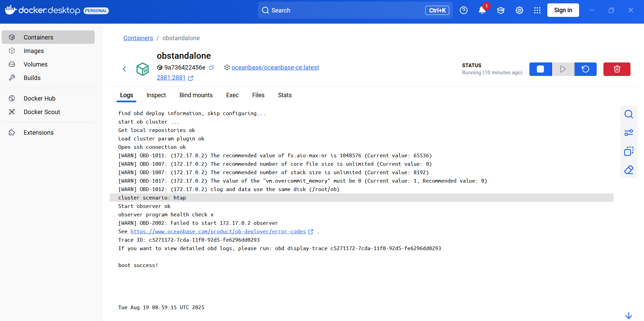Click the 'Running (10 minutes ago)' status text
Image resolution: width=644 pixels, height=321 pixels.
[492, 73]
